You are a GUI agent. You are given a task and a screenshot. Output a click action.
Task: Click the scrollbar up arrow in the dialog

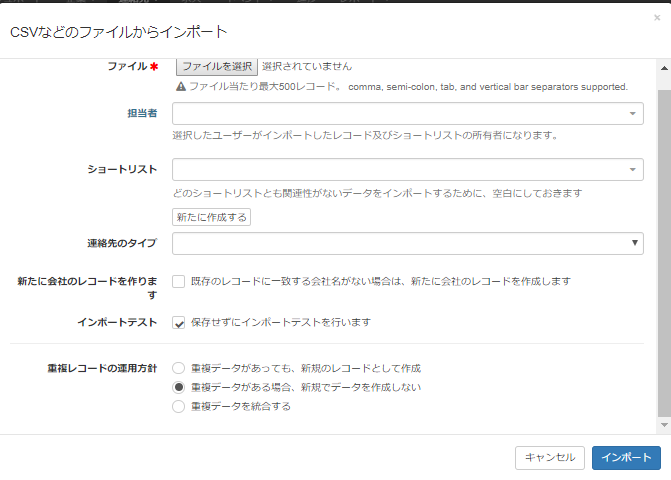(x=664, y=68)
